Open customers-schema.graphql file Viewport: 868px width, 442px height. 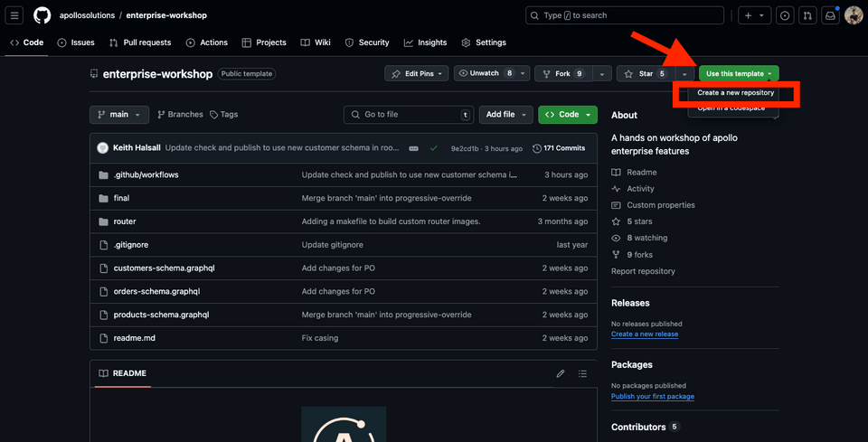164,268
